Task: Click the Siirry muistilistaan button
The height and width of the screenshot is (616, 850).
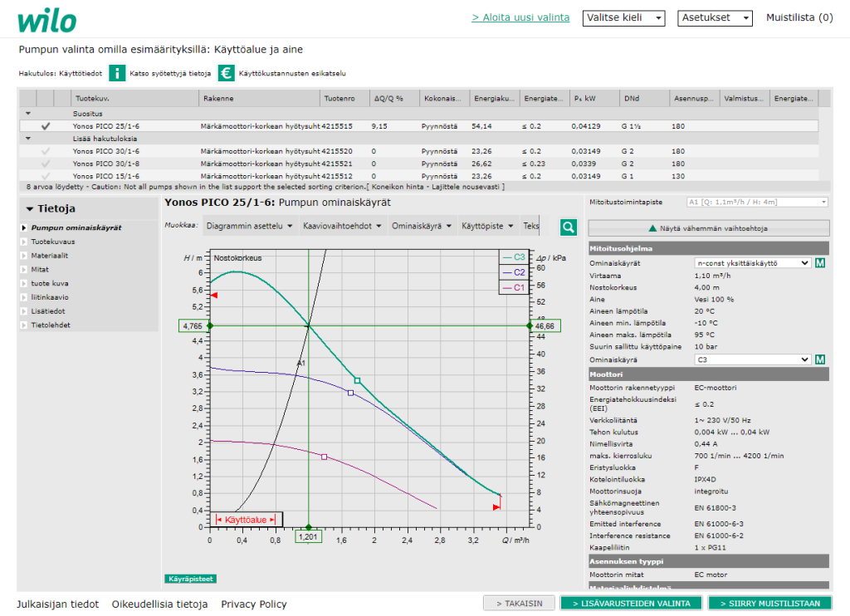Action: click(x=769, y=604)
